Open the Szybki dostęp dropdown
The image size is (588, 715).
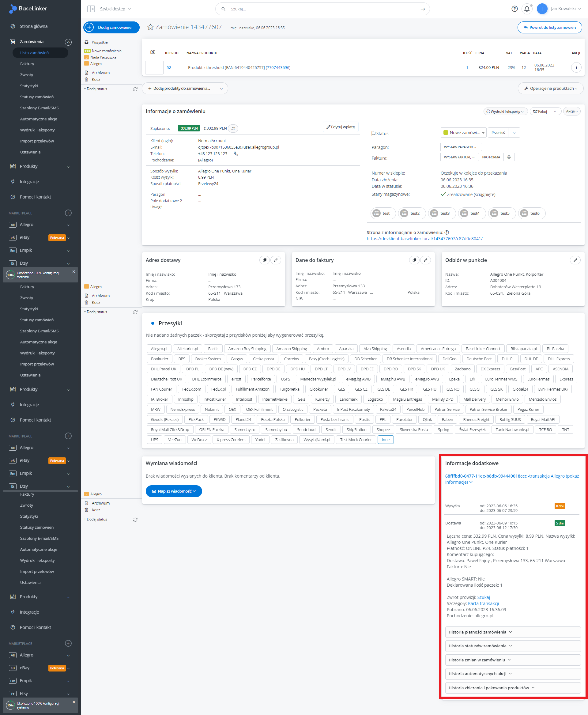pyautogui.click(x=115, y=9)
